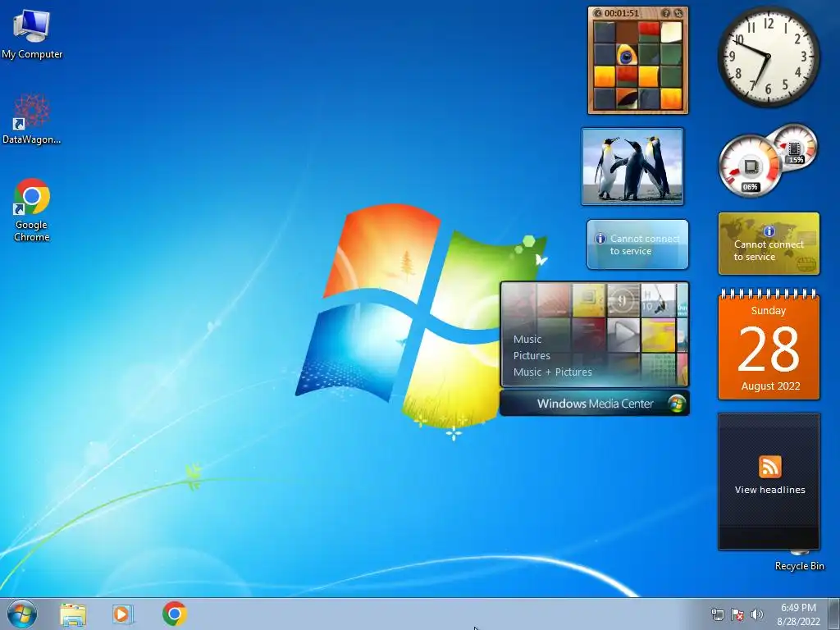Click the analog clock gadget

pos(768,57)
